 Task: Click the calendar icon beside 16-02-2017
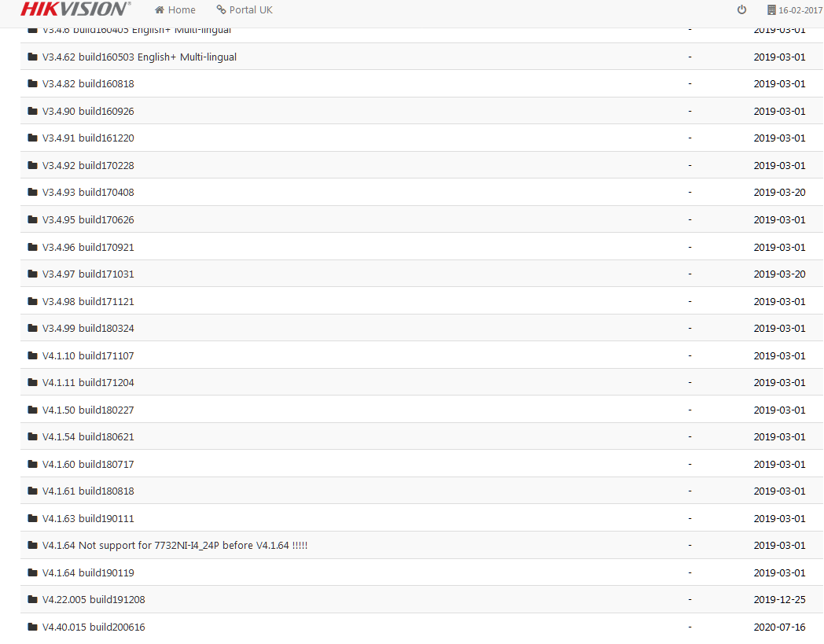(x=771, y=10)
